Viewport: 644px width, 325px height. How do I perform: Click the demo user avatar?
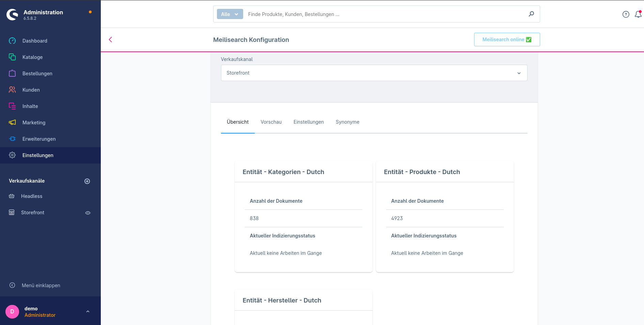[12, 312]
